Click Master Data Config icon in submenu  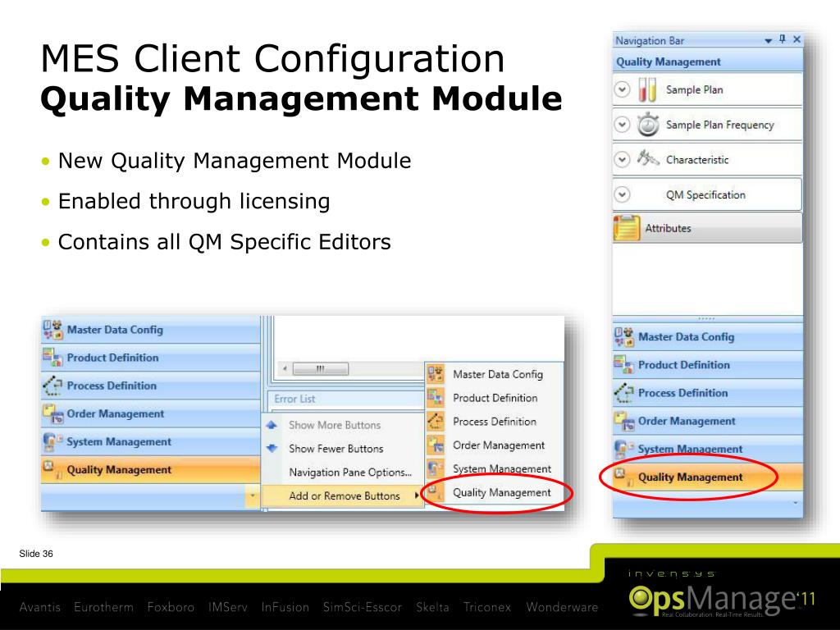click(435, 373)
